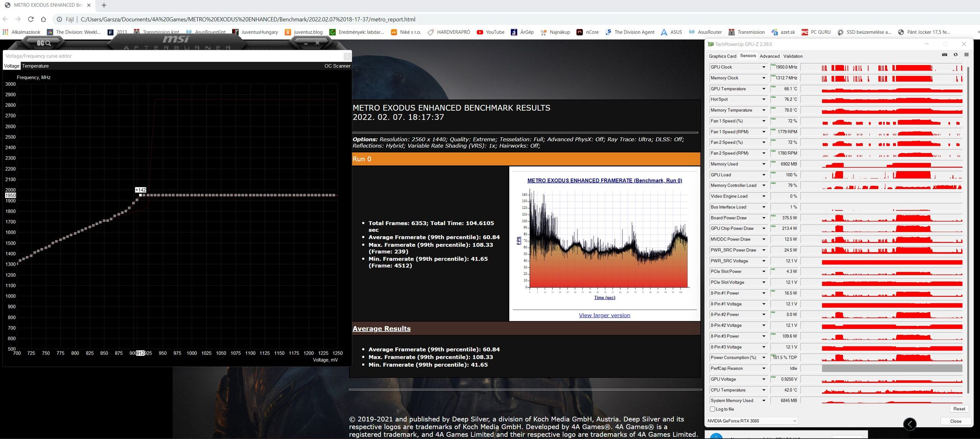Click the Average Results heading
This screenshot has width=980, height=439.
pos(381,329)
